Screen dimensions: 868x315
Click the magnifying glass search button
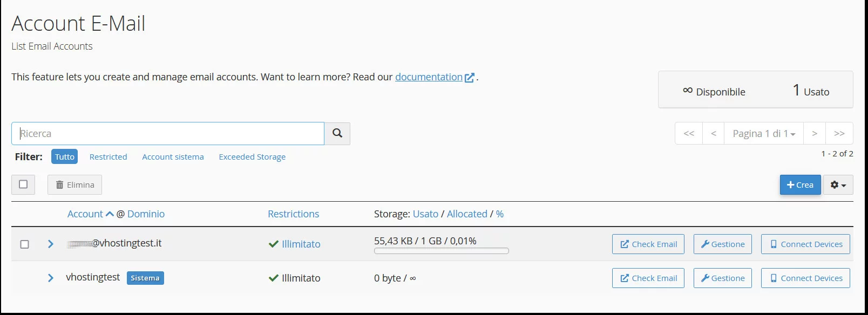pyautogui.click(x=337, y=133)
